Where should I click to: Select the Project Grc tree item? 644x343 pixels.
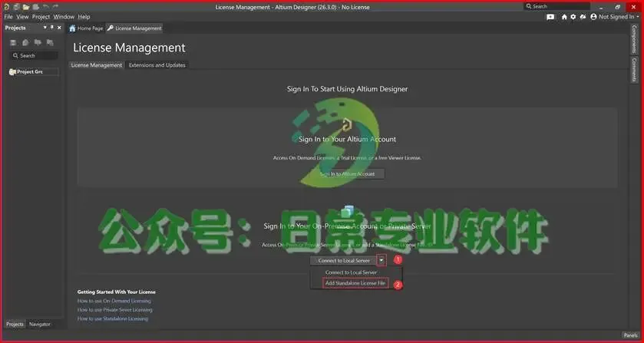pos(34,72)
